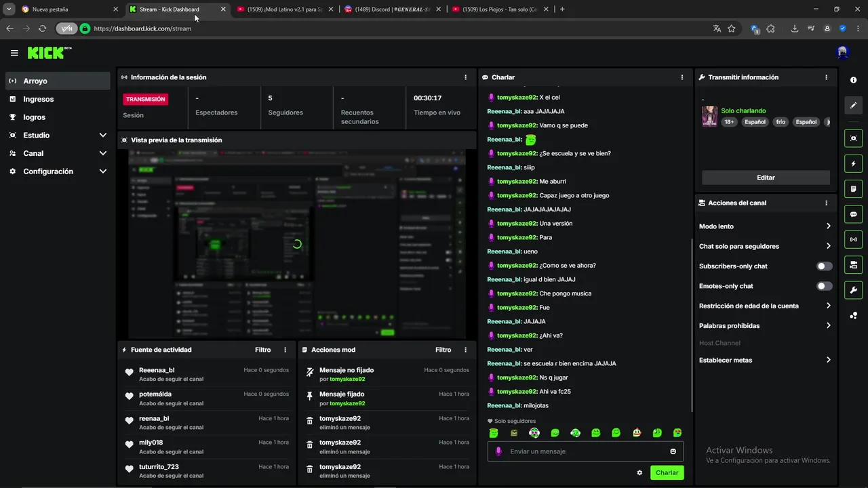Screen dimensions: 868x488
Task: Open Palabras prohibidas settings
Action: click(765, 326)
